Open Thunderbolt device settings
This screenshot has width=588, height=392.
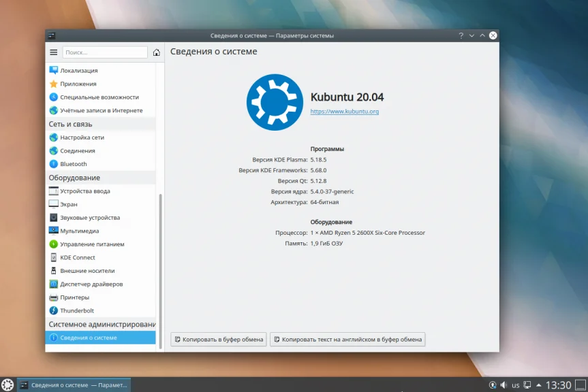[101, 311]
